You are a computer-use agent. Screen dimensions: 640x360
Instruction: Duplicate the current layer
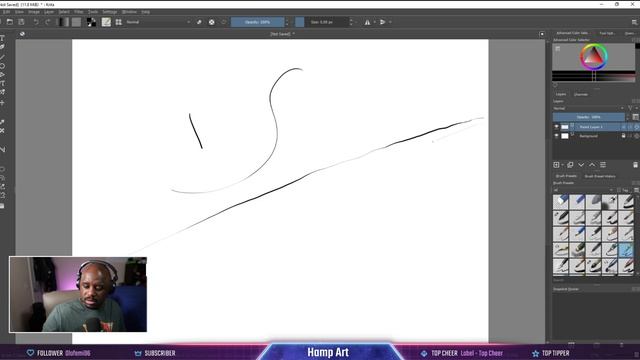coord(570,165)
